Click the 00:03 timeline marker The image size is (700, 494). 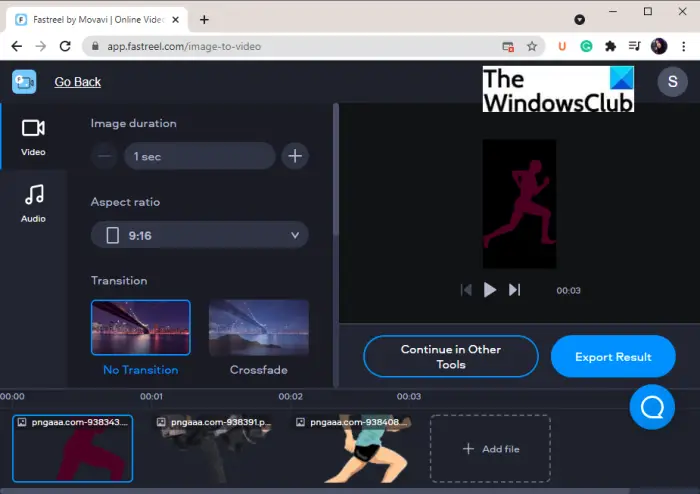[x=408, y=396]
